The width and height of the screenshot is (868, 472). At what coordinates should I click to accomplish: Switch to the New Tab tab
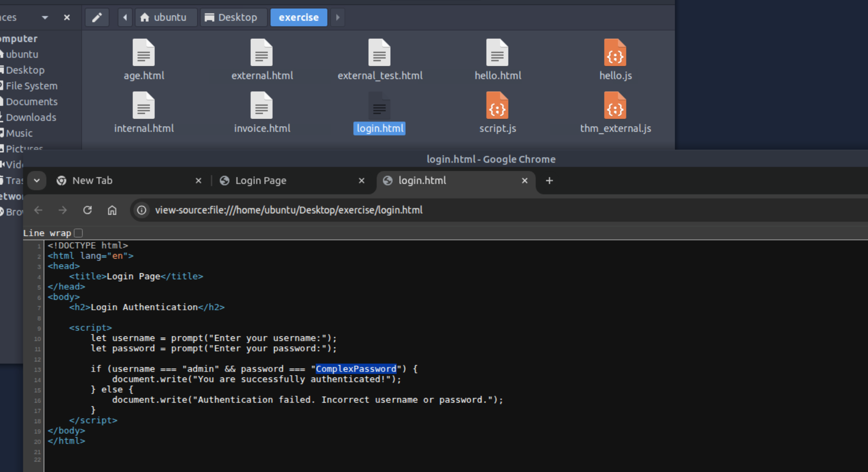pos(129,180)
